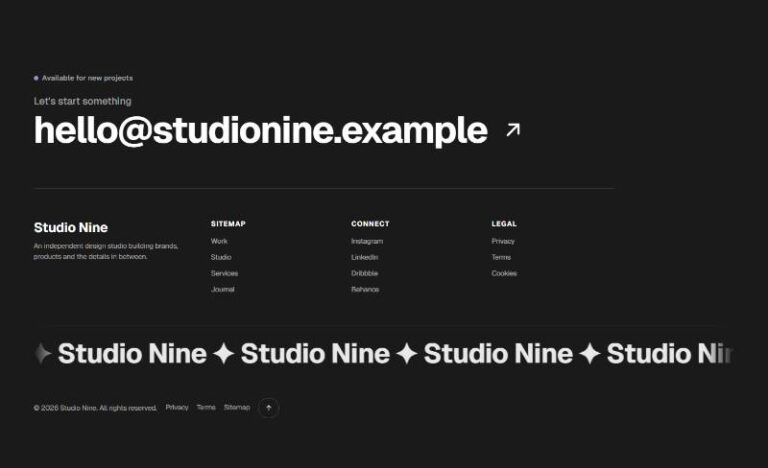Click Privacy next to the copyright notice
Image resolution: width=768 pixels, height=468 pixels.
click(x=177, y=407)
